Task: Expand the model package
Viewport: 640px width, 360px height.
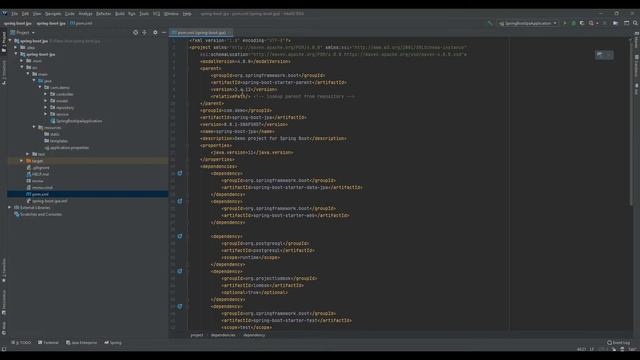Action: [x=46, y=101]
